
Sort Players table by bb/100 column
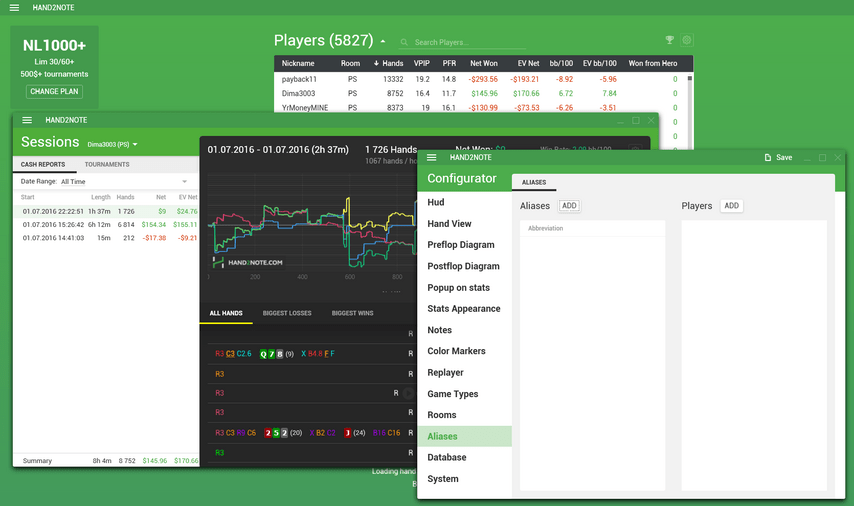pyautogui.click(x=561, y=63)
